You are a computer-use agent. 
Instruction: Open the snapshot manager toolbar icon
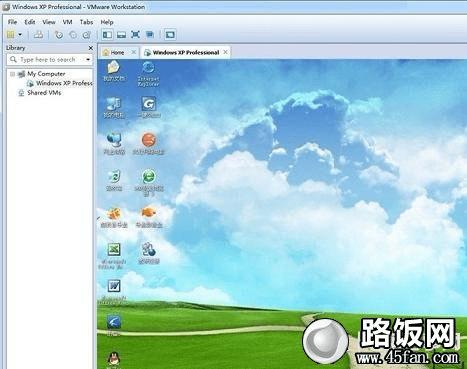[x=87, y=35]
